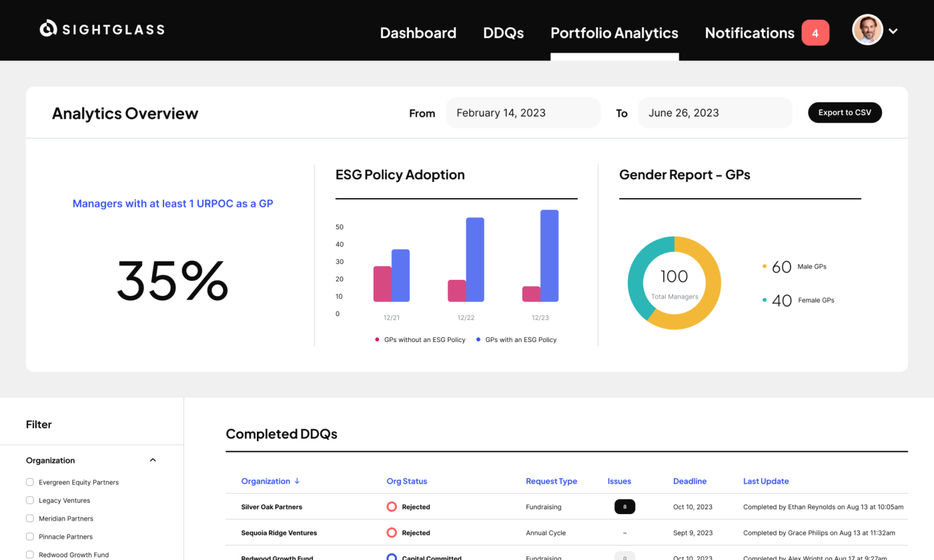Open the From date picker field

pos(522,113)
